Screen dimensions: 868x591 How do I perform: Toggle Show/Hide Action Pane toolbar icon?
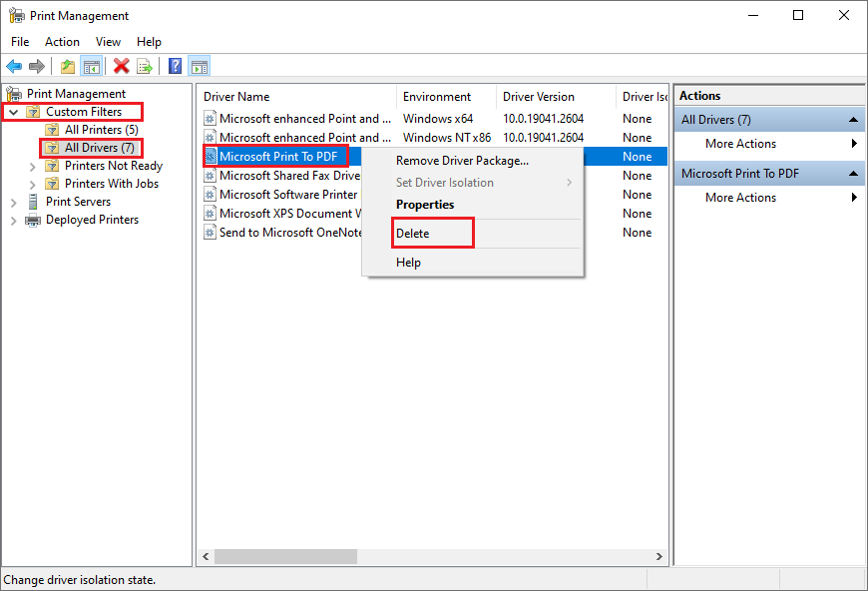[200, 67]
